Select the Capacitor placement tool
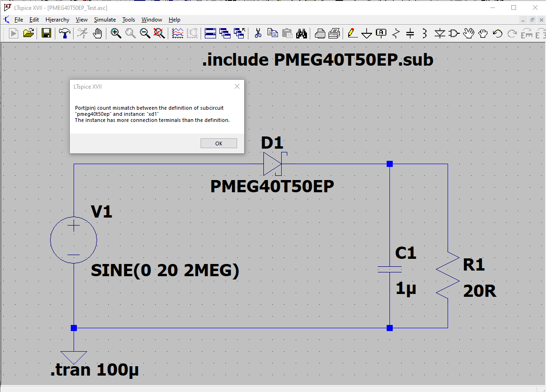 410,33
